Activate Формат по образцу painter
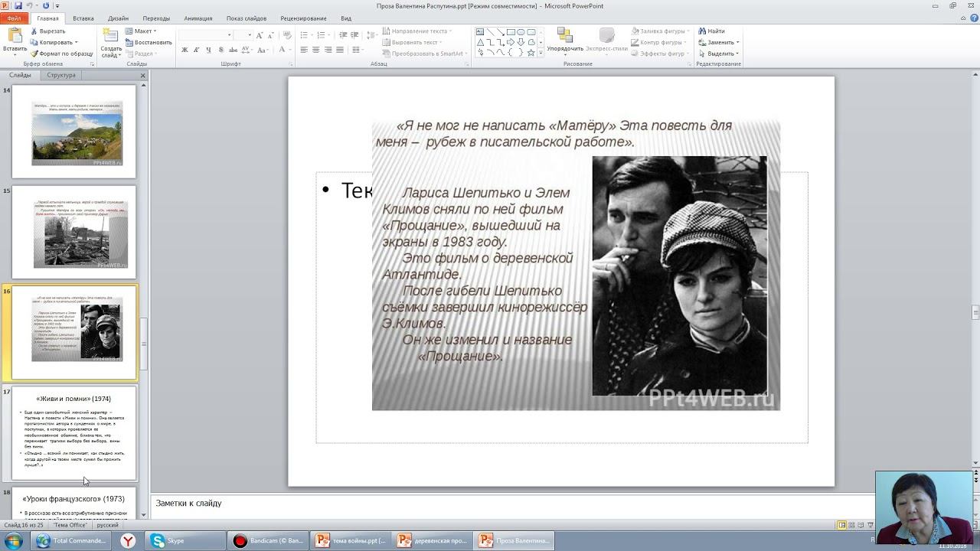The width and height of the screenshot is (980, 551). click(62, 54)
